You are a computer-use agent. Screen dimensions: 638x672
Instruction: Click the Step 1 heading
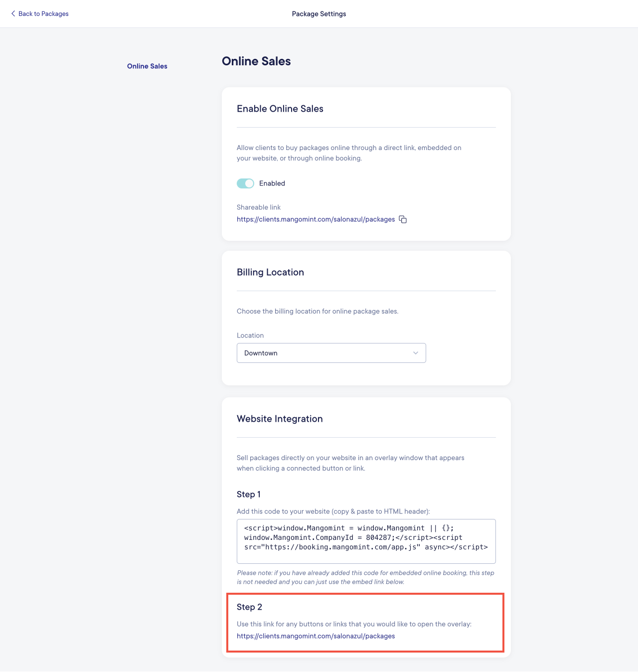(x=249, y=495)
